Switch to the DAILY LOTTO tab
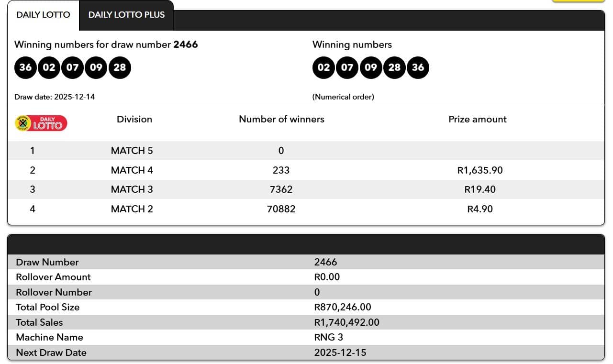 tap(43, 15)
